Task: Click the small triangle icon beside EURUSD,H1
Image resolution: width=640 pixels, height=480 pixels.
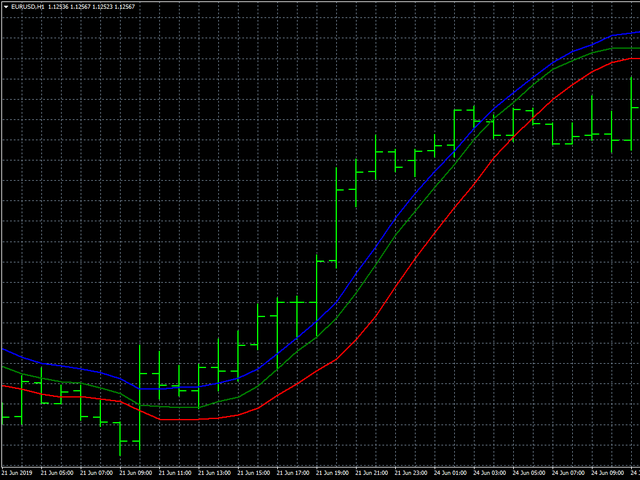Action: point(5,6)
